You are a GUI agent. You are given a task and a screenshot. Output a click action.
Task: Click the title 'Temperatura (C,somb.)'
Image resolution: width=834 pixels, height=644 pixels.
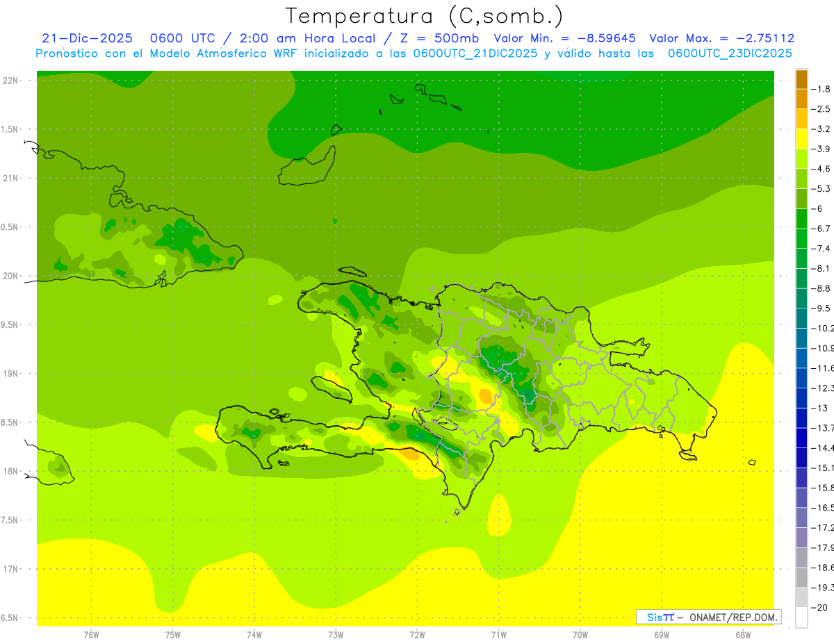point(425,16)
